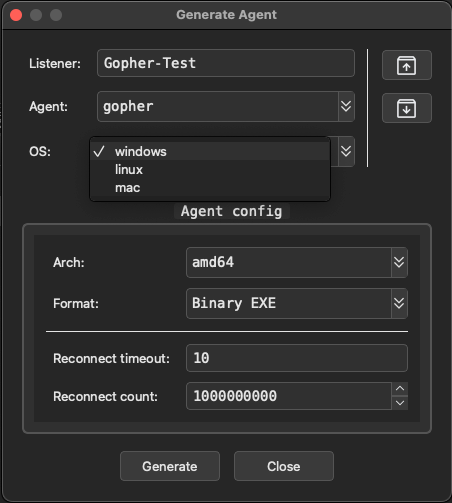Screen dimensions: 452x503
Task: Open the Arch dropdown arrow
Action: (x=399, y=262)
